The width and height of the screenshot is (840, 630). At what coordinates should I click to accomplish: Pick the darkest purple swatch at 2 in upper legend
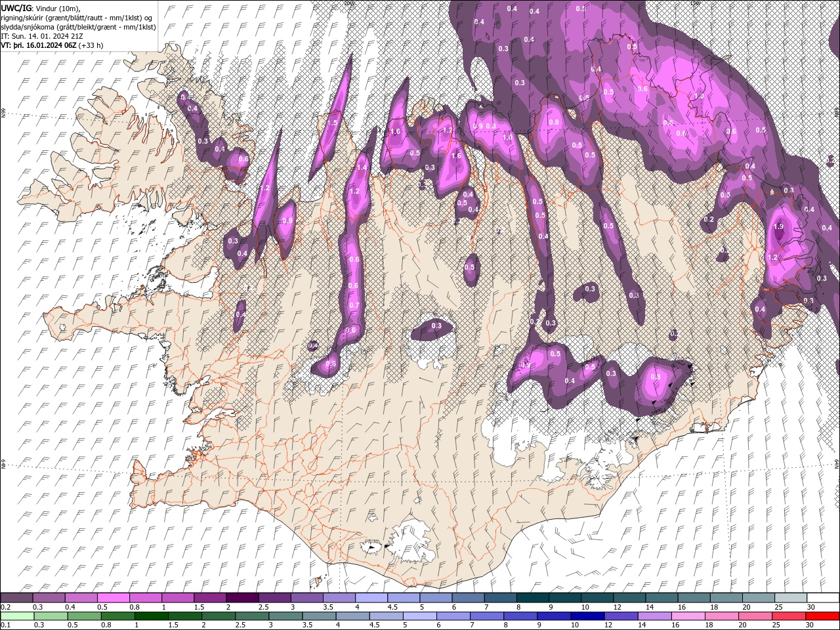[241, 598]
